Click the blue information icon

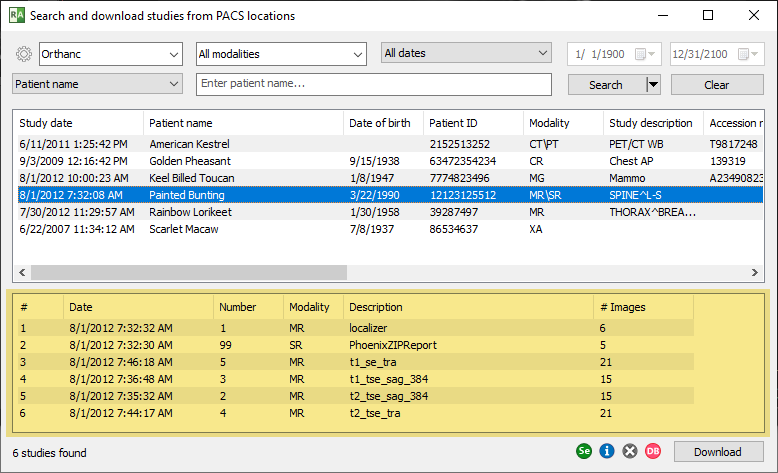[x=606, y=452]
